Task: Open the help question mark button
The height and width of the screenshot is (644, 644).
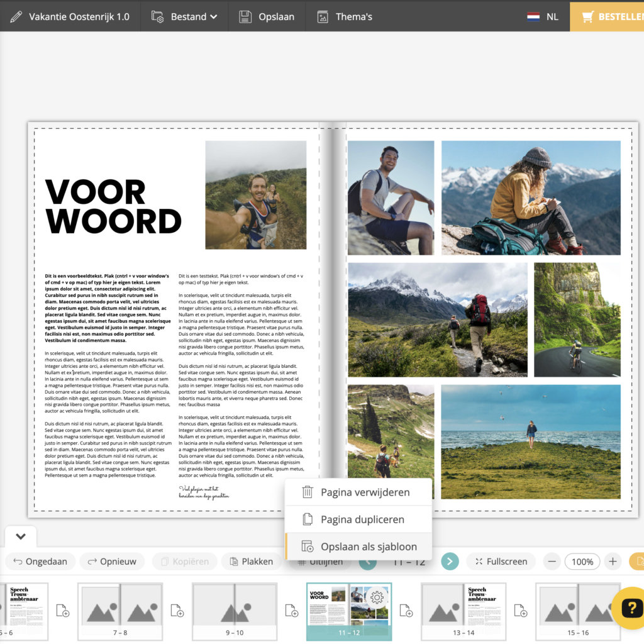Action: tap(631, 608)
